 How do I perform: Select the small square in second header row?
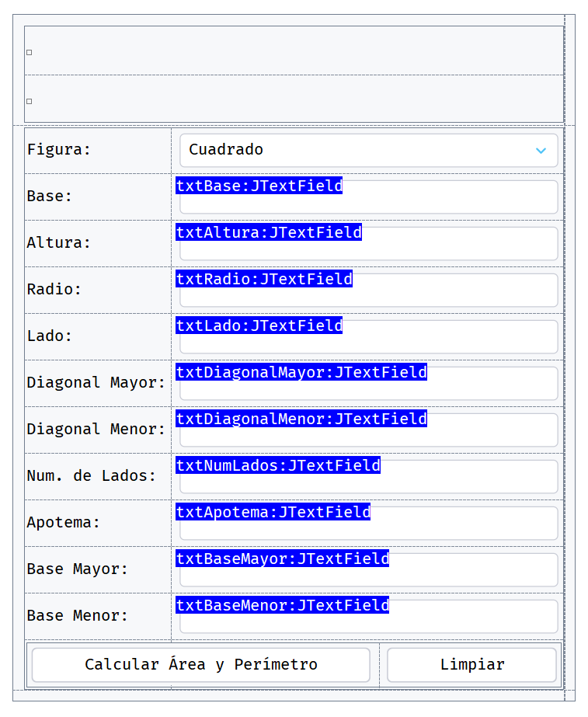click(x=30, y=102)
